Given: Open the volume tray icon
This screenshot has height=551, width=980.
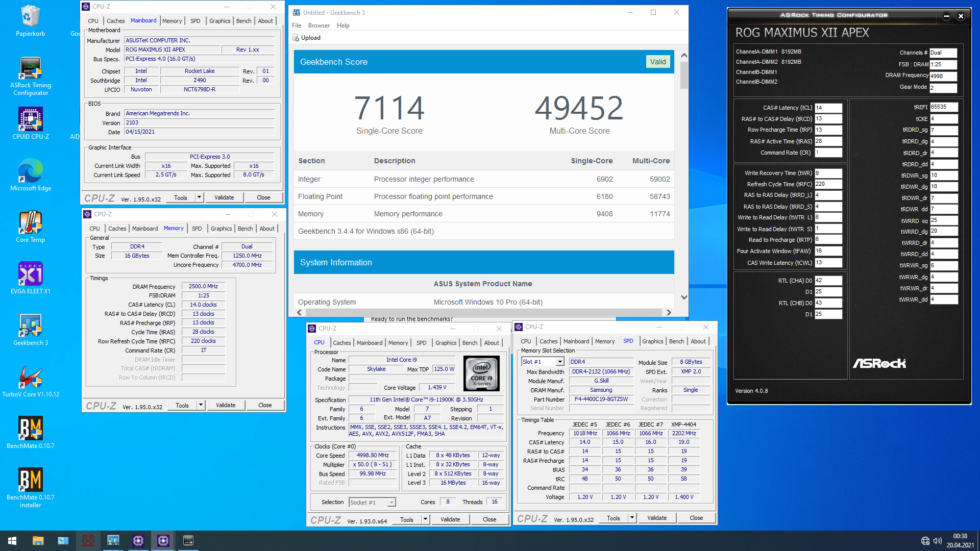Looking at the screenshot, I should [x=937, y=541].
